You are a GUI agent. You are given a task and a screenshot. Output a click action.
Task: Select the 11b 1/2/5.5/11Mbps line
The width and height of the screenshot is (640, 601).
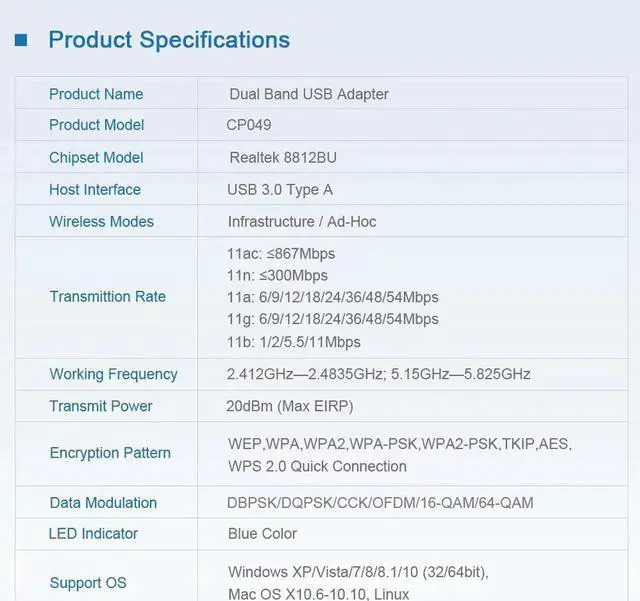tap(294, 342)
